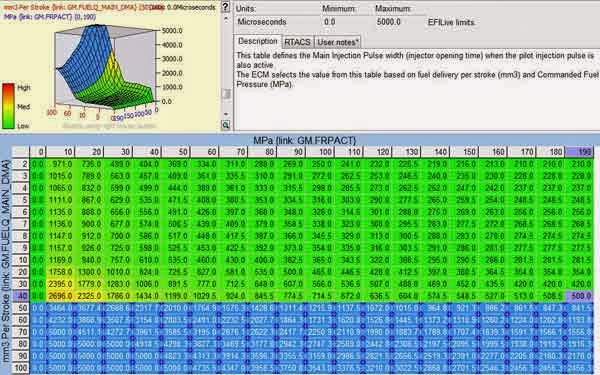Click the question mark help icon
The width and height of the screenshot is (600, 375).
coord(226,7)
